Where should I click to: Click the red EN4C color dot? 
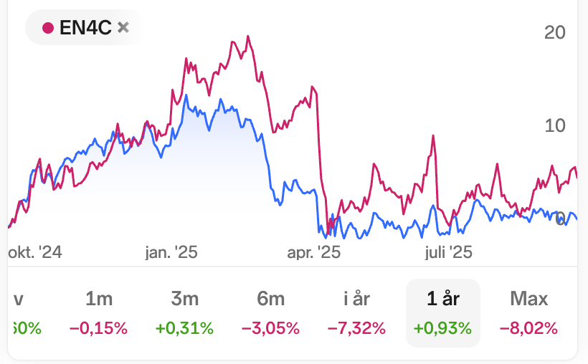click(x=48, y=28)
